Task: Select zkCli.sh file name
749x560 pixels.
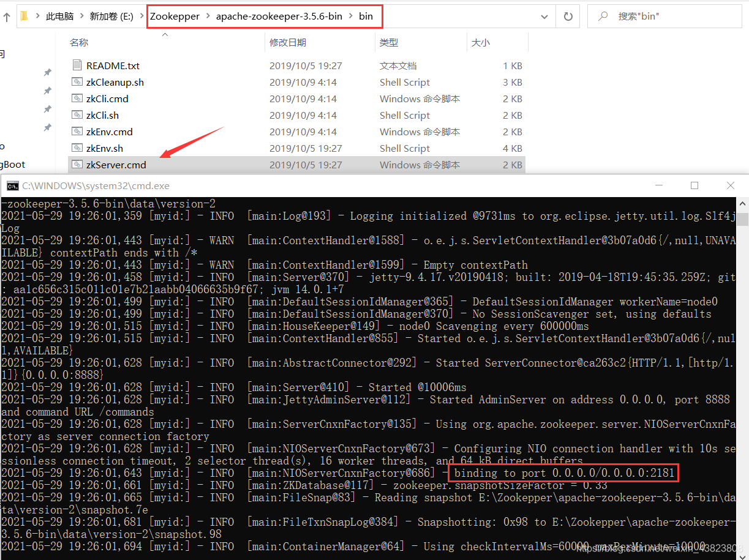Action: (102, 115)
